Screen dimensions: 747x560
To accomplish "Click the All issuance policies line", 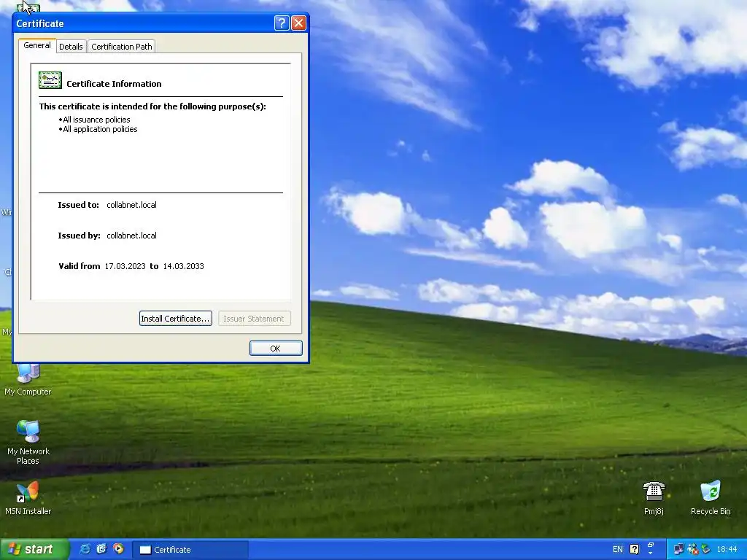I will [x=94, y=120].
